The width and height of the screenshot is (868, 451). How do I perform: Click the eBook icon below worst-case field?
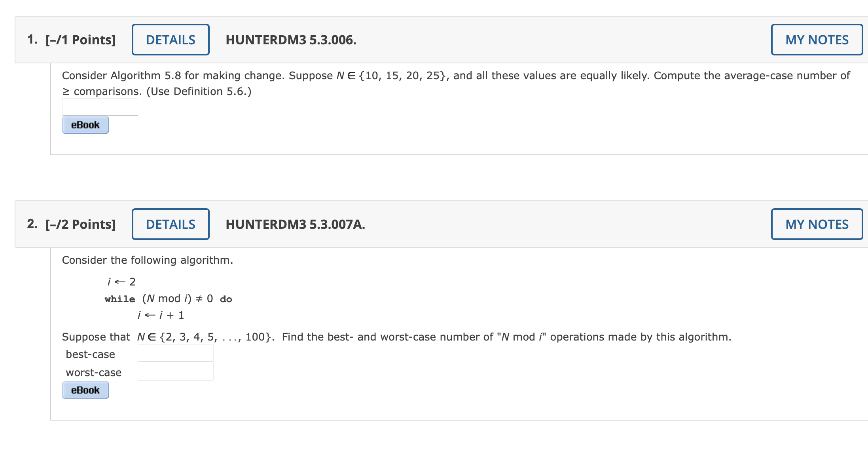pyautogui.click(x=85, y=390)
